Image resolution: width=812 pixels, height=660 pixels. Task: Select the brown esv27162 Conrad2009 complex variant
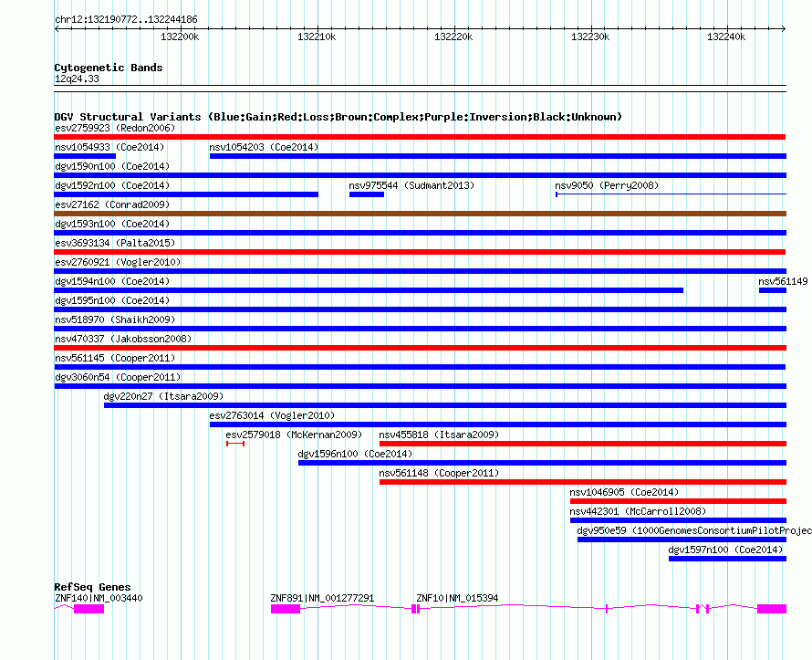pos(420,214)
